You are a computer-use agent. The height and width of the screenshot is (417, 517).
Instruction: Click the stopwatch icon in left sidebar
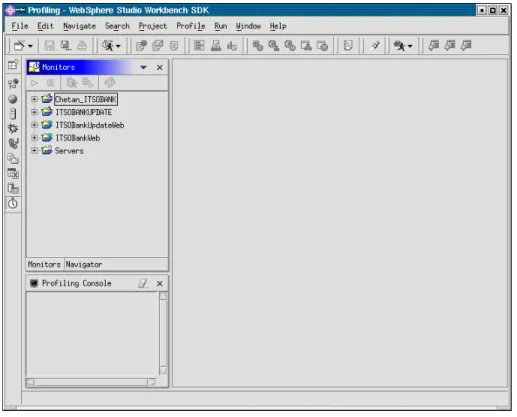(x=13, y=203)
